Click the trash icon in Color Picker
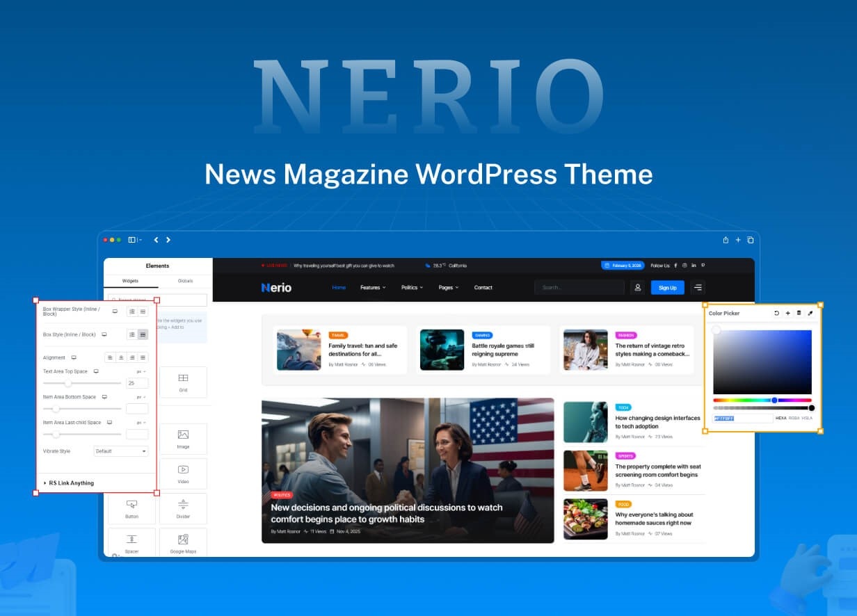The width and height of the screenshot is (857, 616). pyautogui.click(x=800, y=313)
